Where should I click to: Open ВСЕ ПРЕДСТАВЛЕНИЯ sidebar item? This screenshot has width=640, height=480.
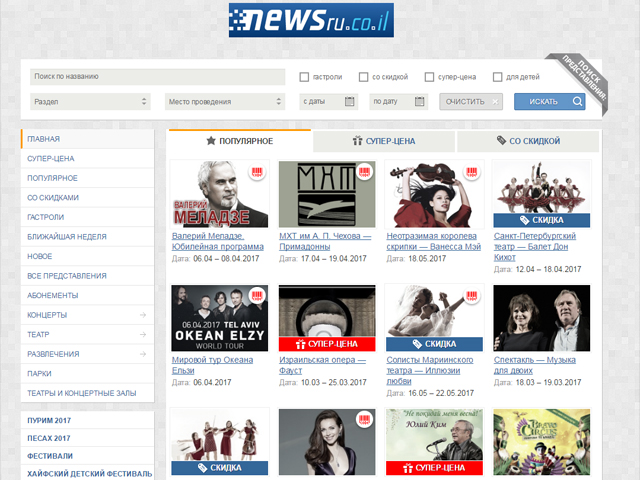[87, 276]
